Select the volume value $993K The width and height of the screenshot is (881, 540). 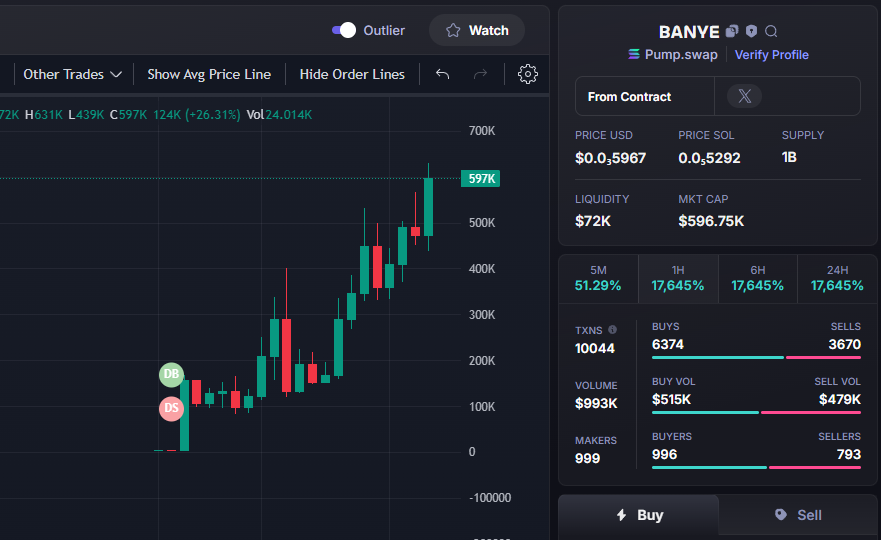[596, 403]
